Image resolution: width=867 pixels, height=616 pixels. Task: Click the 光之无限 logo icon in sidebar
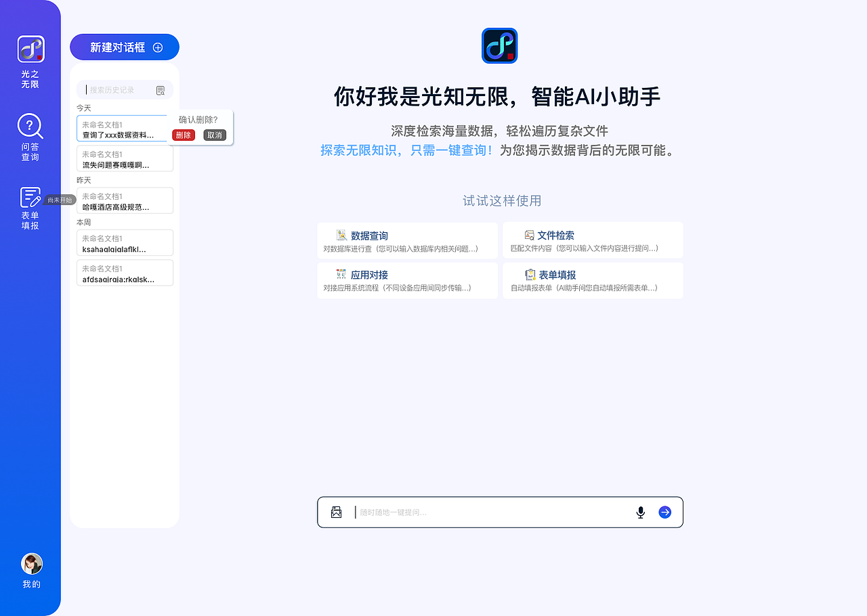[x=30, y=48]
